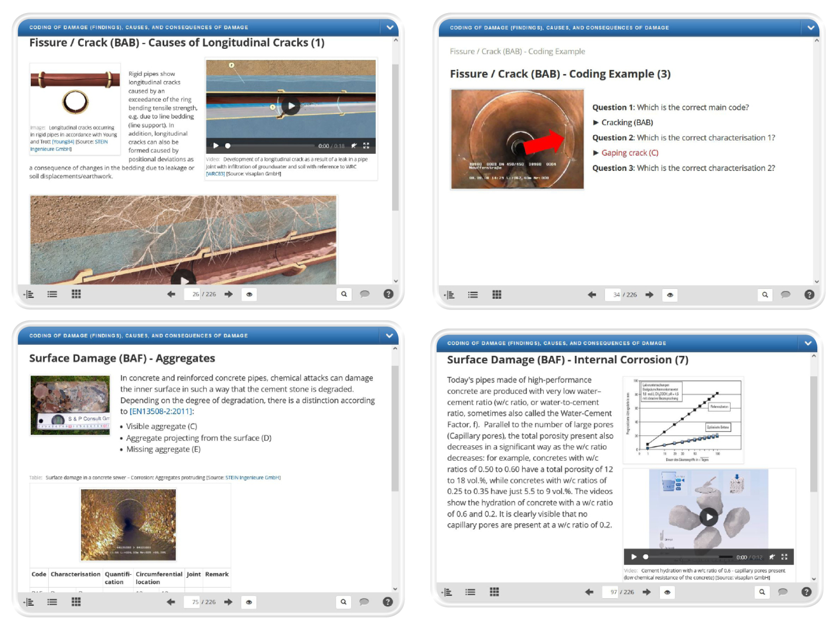The height and width of the screenshot is (630, 840).
Task: Open header bar menu of Internal Corrosion panel
Action: tap(808, 343)
